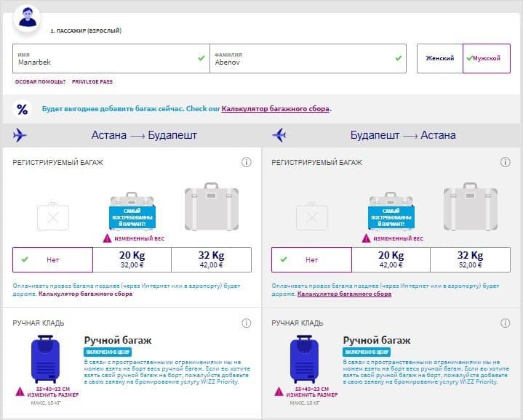Screen dimensions: 523x420
Task: Click the Измененный вес warning, Астана → Будапешт
Action: [x=134, y=238]
